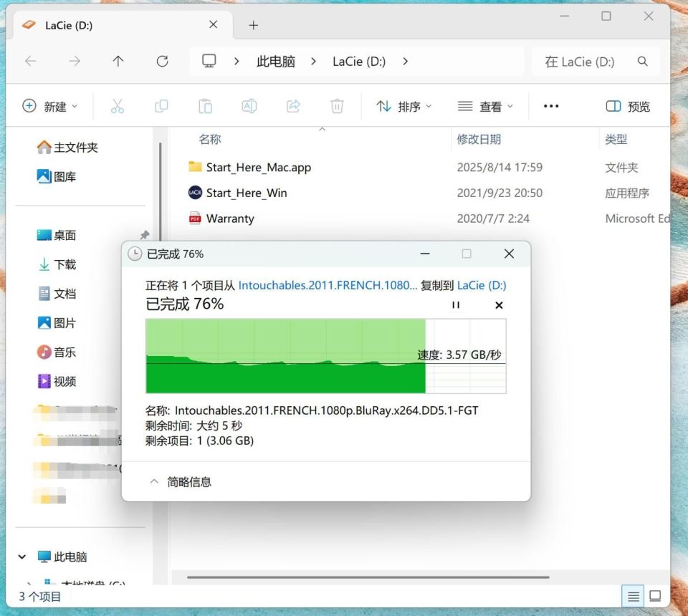
Task: Click the search magnifier icon
Action: (642, 62)
